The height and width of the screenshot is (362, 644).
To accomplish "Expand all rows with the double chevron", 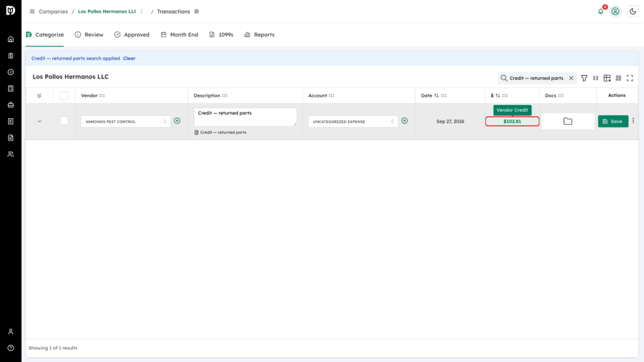I will (39, 96).
